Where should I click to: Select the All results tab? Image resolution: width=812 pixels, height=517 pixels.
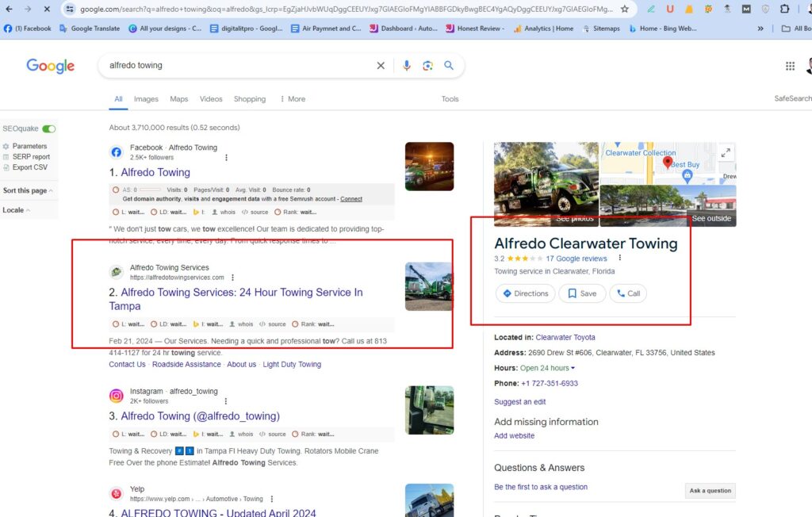119,99
